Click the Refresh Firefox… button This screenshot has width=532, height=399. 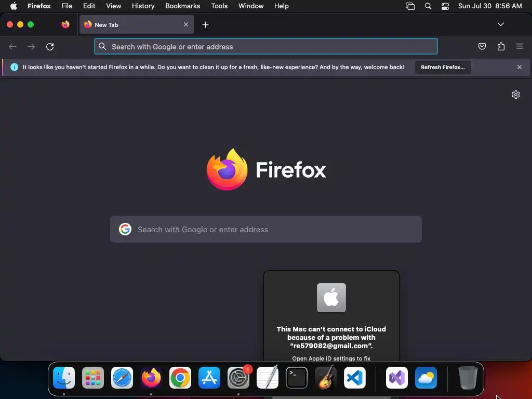pyautogui.click(x=443, y=67)
